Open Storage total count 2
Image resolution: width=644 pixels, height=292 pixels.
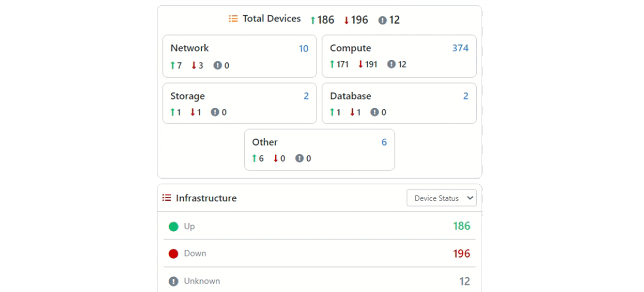tap(306, 96)
